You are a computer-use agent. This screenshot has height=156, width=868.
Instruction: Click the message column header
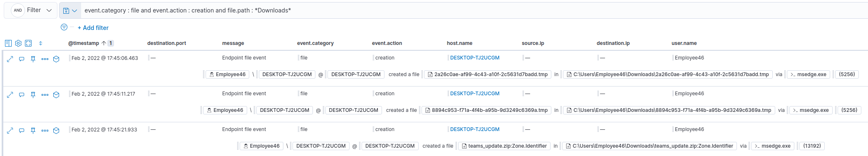coord(233,43)
